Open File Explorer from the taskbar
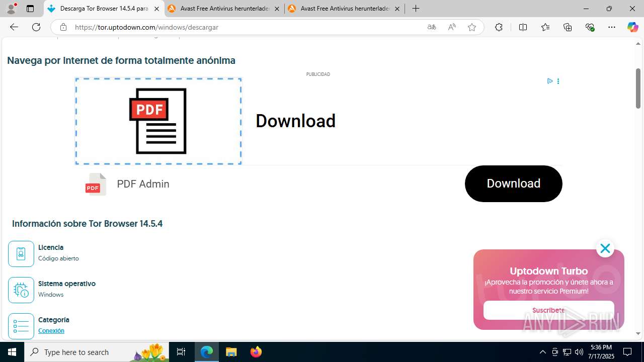 (x=231, y=352)
